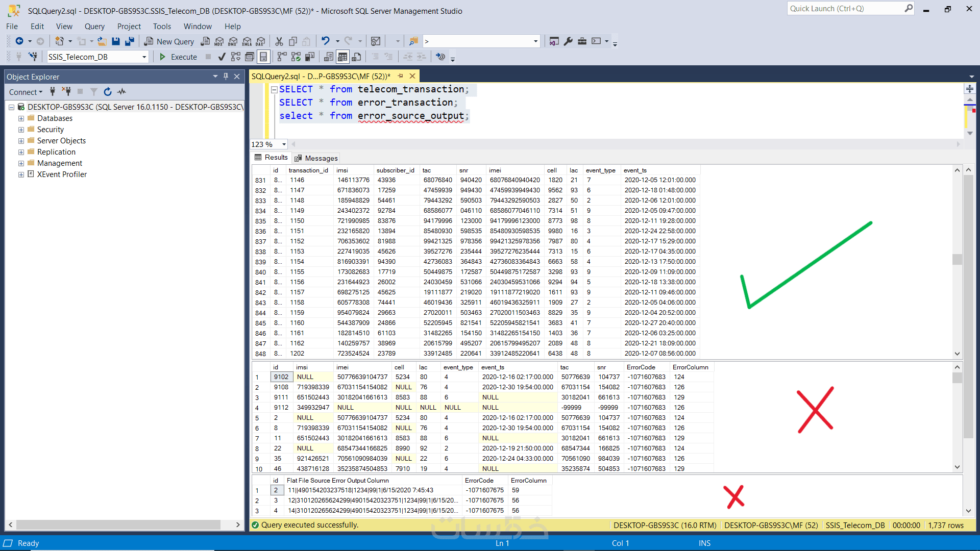Toggle Results to Text output mode

point(329,57)
